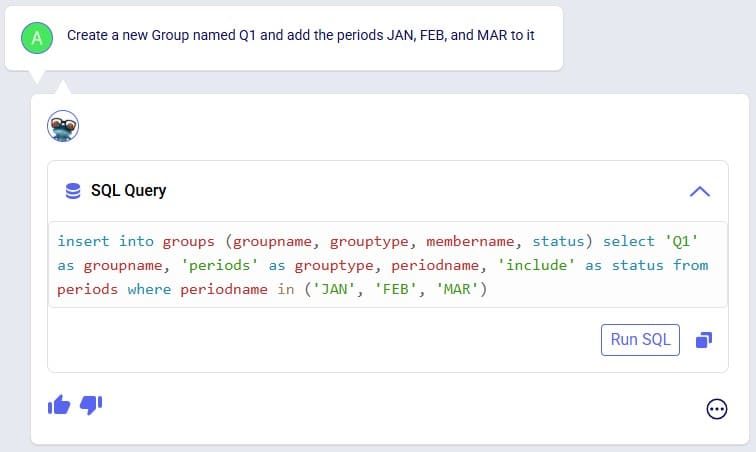The image size is (756, 452).
Task: Click the 'MAR' value in the SQL code
Action: point(457,289)
